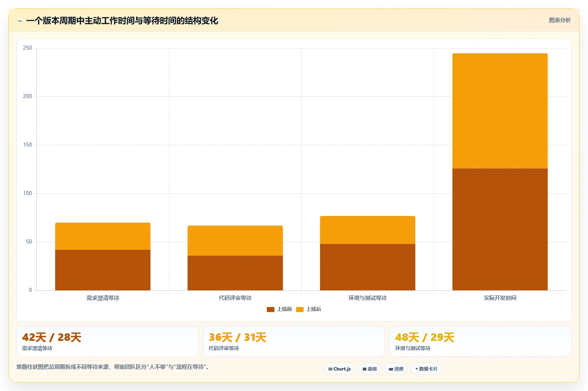Open the 42天 / 28天 stat card
588x391 pixels.
(107, 341)
